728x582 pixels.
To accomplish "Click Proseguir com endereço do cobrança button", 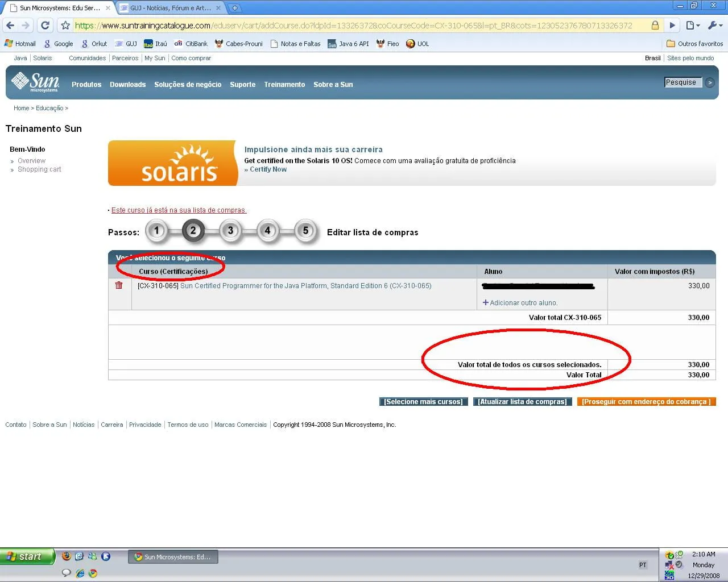I will pyautogui.click(x=646, y=402).
